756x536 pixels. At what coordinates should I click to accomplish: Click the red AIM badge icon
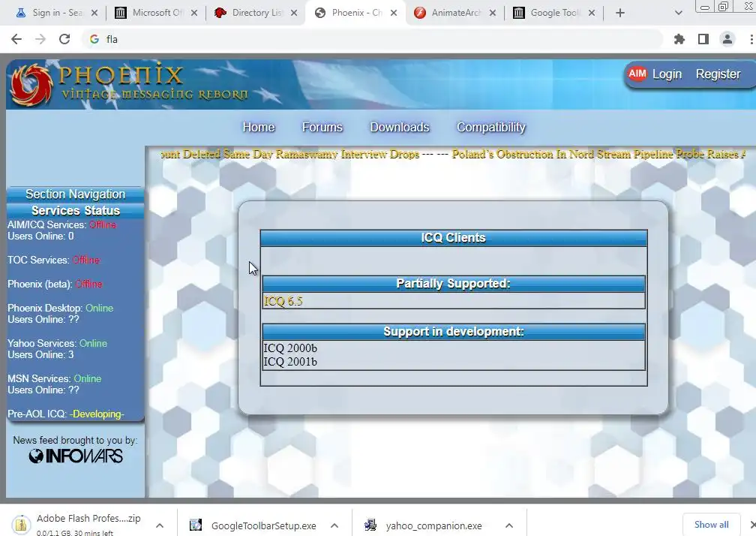[x=637, y=74]
